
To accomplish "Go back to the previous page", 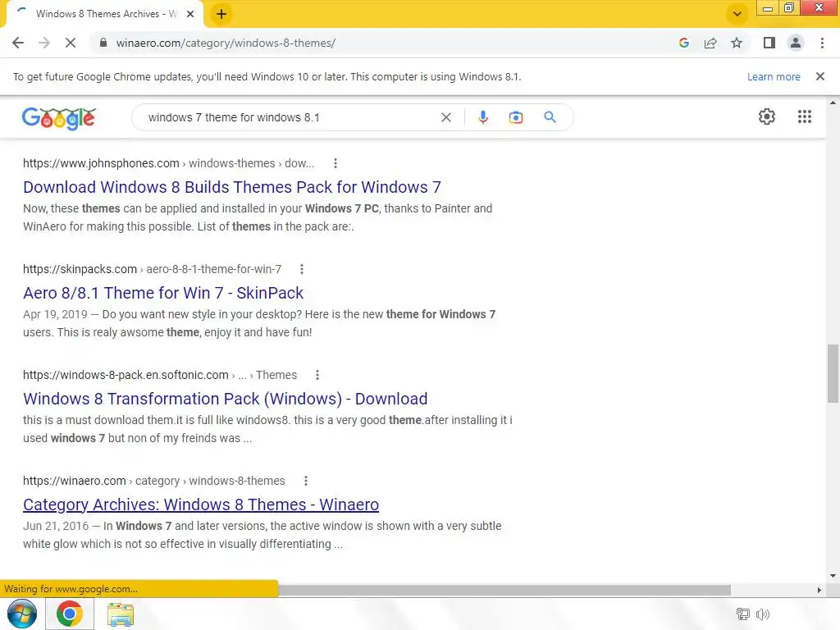I will (18, 43).
